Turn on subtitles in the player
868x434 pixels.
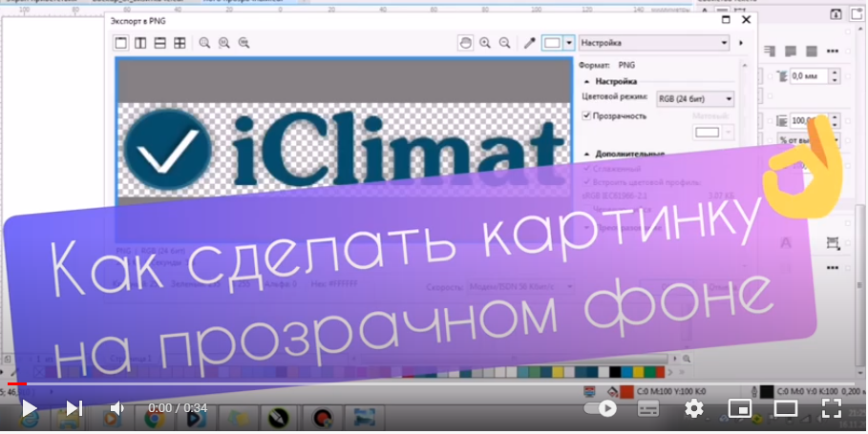(x=648, y=408)
